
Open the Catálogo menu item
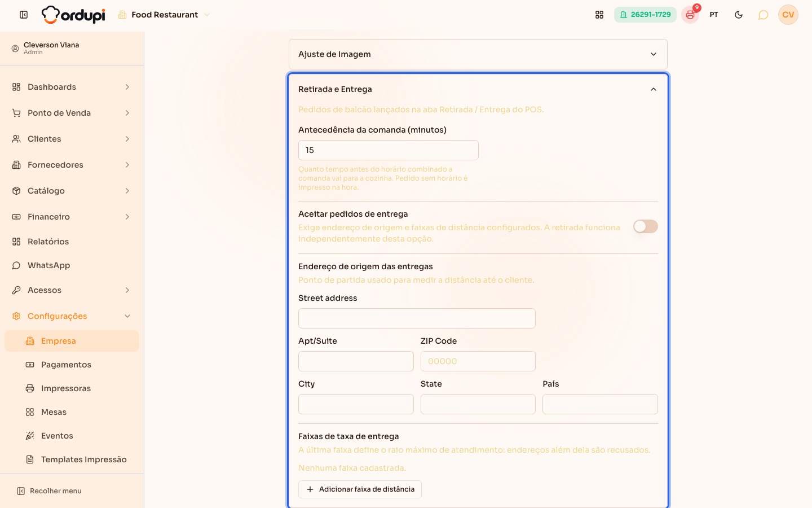[x=72, y=191]
